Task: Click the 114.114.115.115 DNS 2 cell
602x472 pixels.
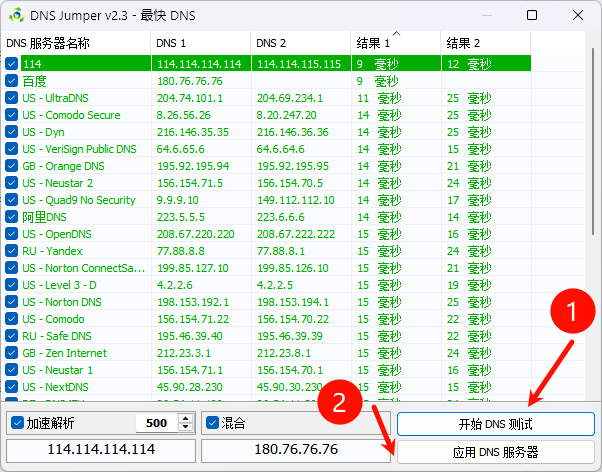Action: pyautogui.click(x=299, y=64)
